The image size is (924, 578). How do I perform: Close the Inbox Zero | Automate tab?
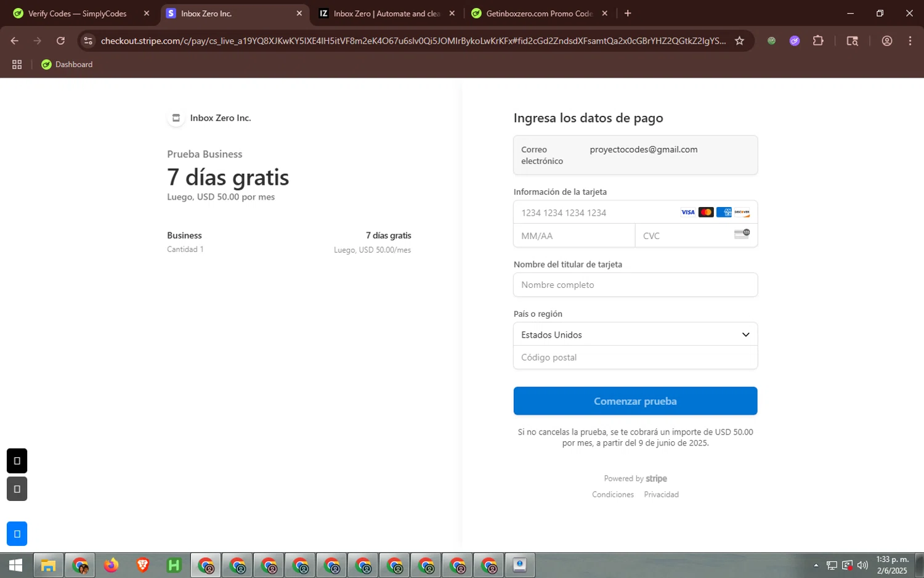pyautogui.click(x=452, y=14)
